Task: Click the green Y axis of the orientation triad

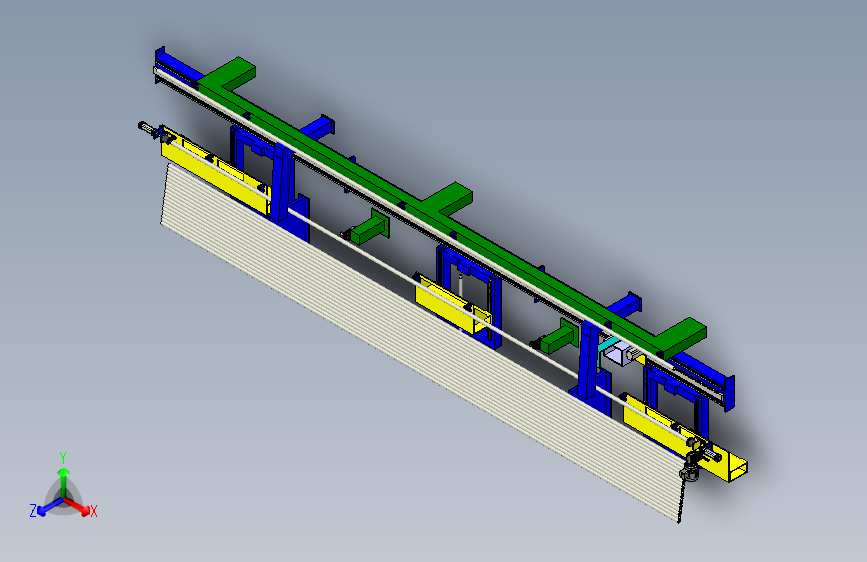Action: pyautogui.click(x=64, y=482)
